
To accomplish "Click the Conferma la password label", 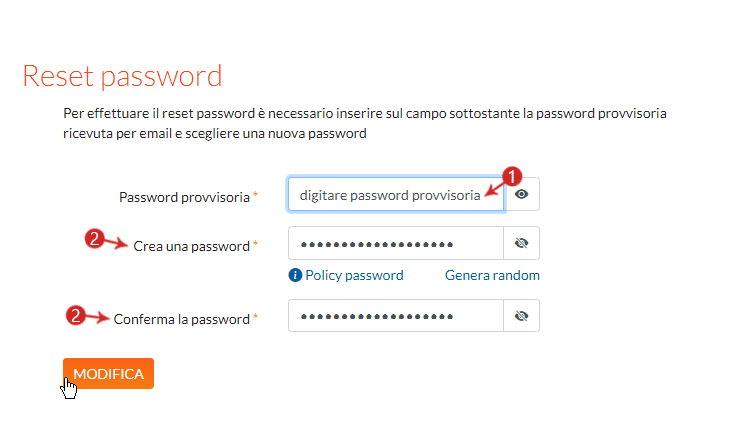I will click(x=182, y=319).
